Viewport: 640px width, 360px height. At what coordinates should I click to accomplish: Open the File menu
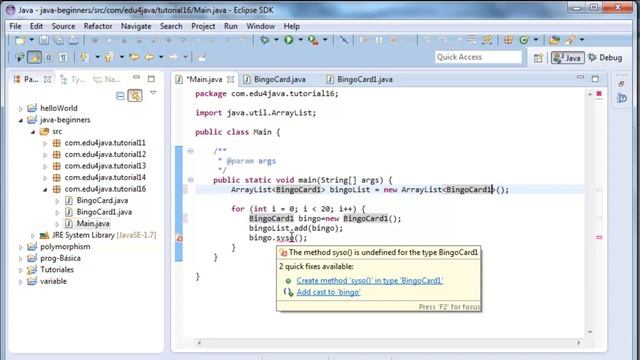16,26
